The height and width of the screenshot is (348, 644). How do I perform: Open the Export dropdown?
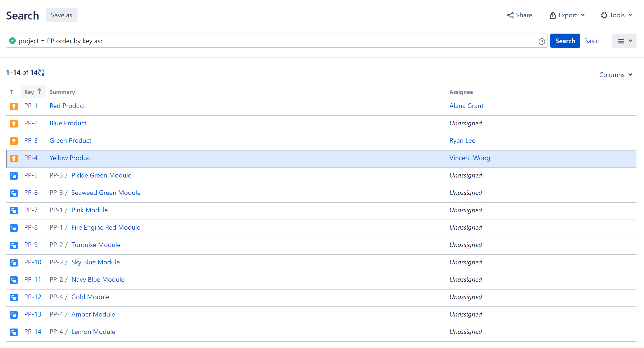pos(567,15)
